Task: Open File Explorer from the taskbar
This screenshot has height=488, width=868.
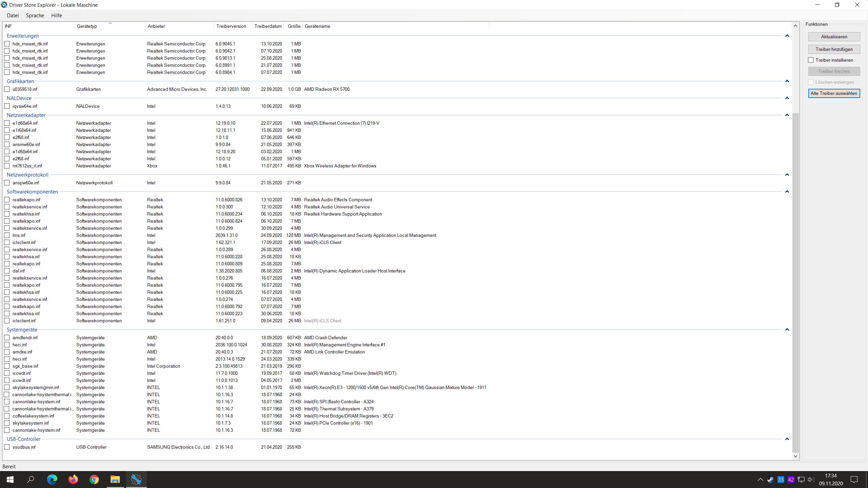Action: click(x=115, y=480)
